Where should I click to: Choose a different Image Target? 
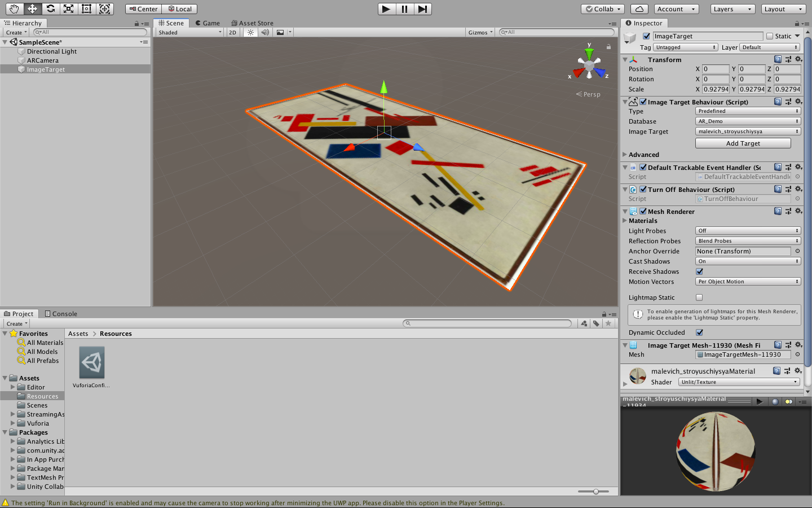pyautogui.click(x=748, y=132)
